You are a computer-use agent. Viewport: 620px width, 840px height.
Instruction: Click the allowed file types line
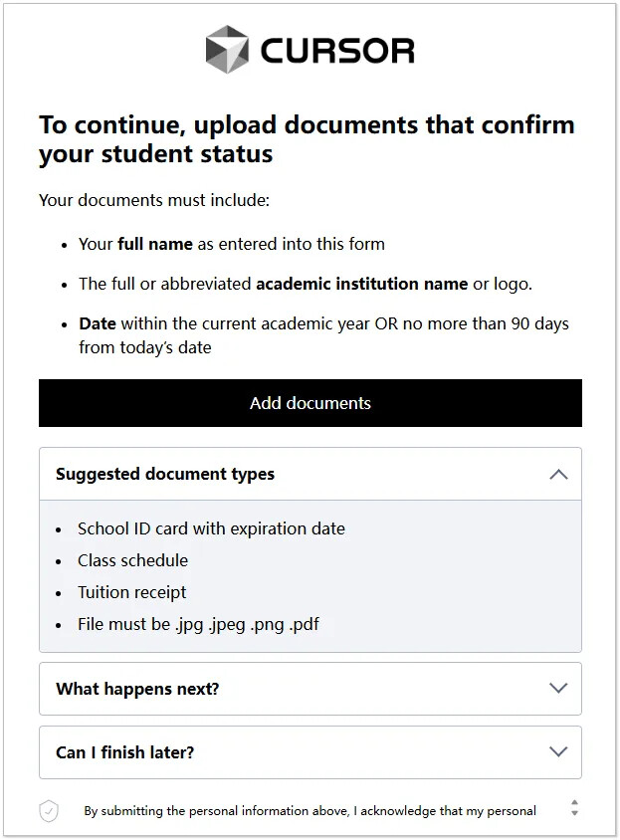point(198,624)
